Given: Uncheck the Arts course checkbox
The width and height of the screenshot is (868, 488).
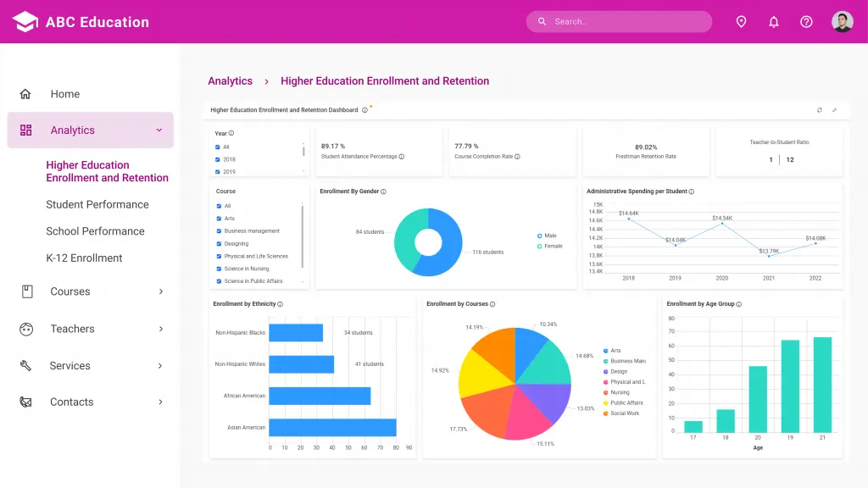Looking at the screenshot, I should [219, 217].
